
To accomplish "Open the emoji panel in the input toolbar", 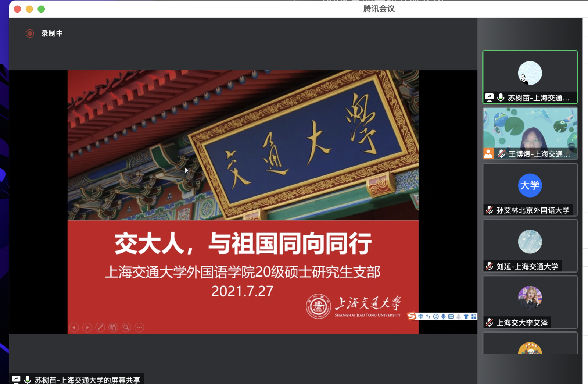I will (435, 316).
